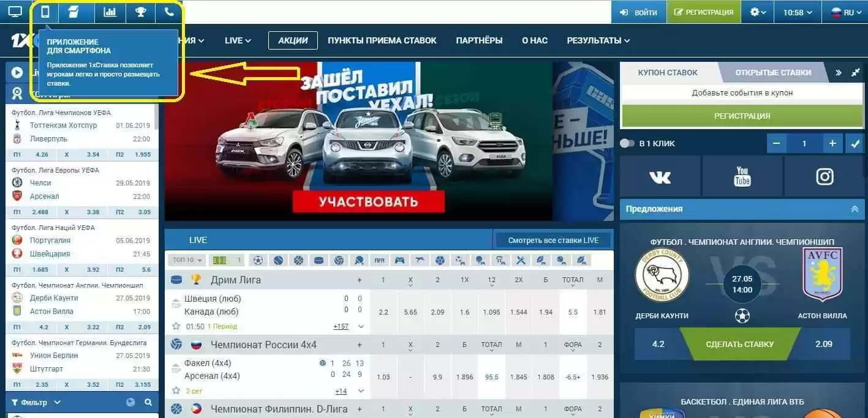The width and height of the screenshot is (868, 418).
Task: Open the РЕЗУЛЬТАТЫ menu dropdown
Action: [598, 40]
